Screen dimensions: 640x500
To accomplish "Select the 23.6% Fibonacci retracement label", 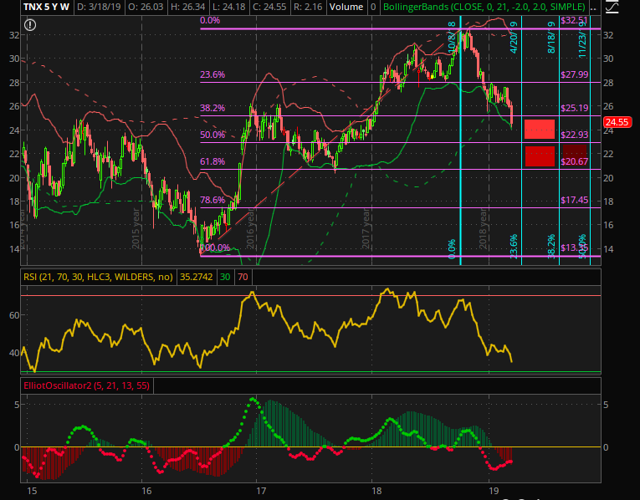I will [212, 74].
